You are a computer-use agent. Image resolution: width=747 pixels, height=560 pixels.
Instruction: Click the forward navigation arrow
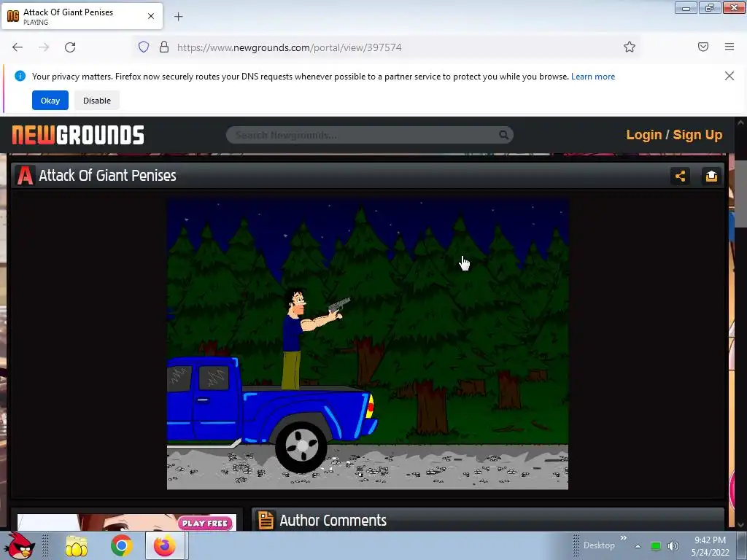click(x=44, y=47)
